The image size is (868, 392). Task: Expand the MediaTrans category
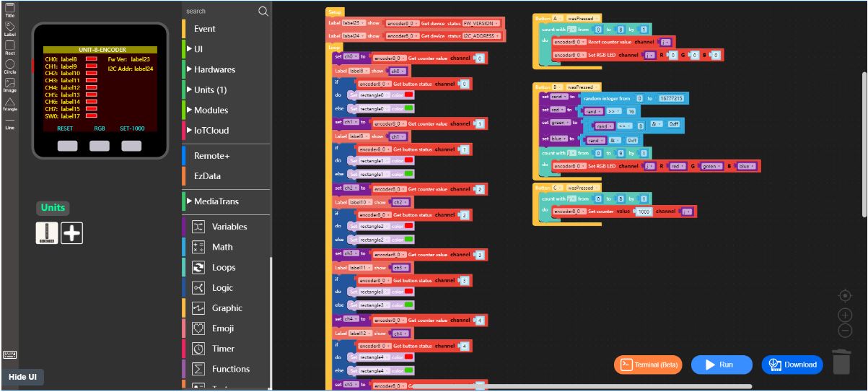(x=216, y=201)
